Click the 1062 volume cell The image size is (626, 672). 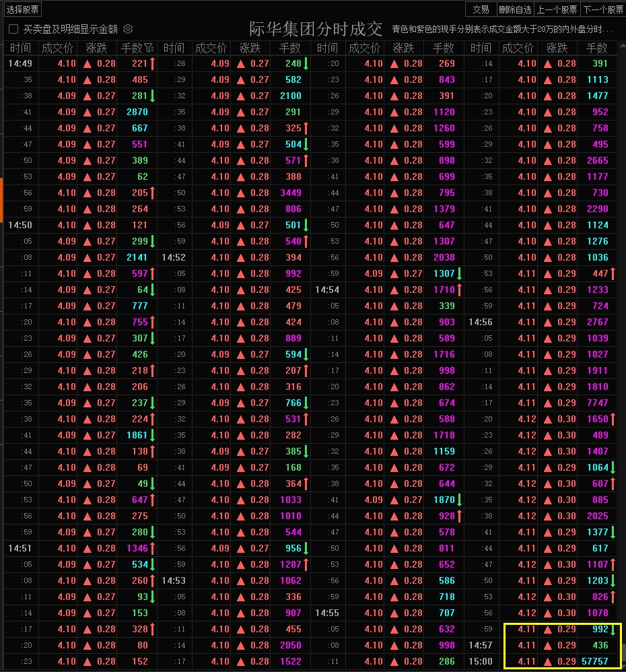click(x=291, y=580)
